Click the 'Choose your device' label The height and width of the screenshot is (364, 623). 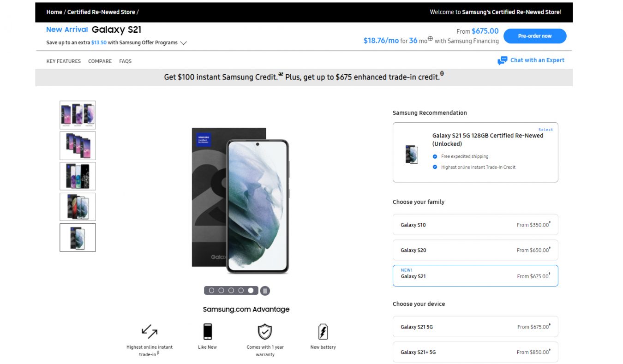(x=419, y=304)
